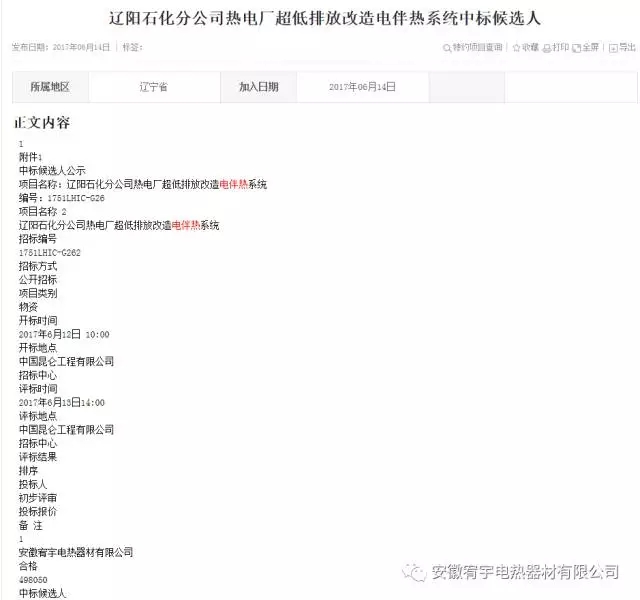Click the 投标报价 label
The image size is (640, 600).
pyautogui.click(x=38, y=511)
